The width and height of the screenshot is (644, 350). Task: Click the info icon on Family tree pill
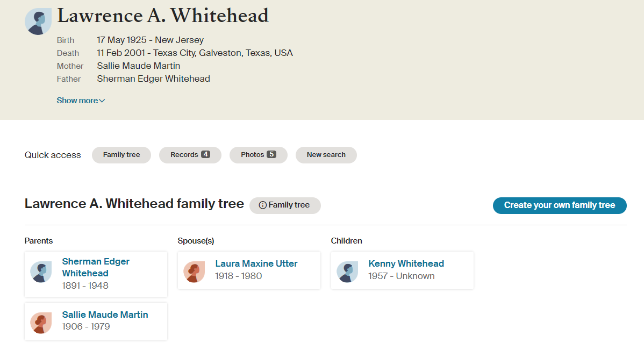tap(263, 205)
